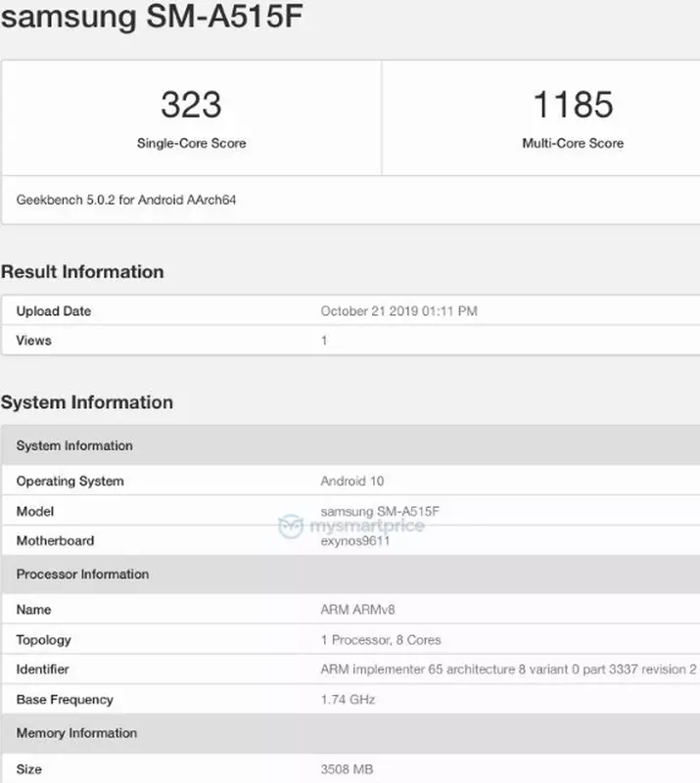700x783 pixels.
Task: Select the multi-core score value 1185
Action: pos(573,105)
